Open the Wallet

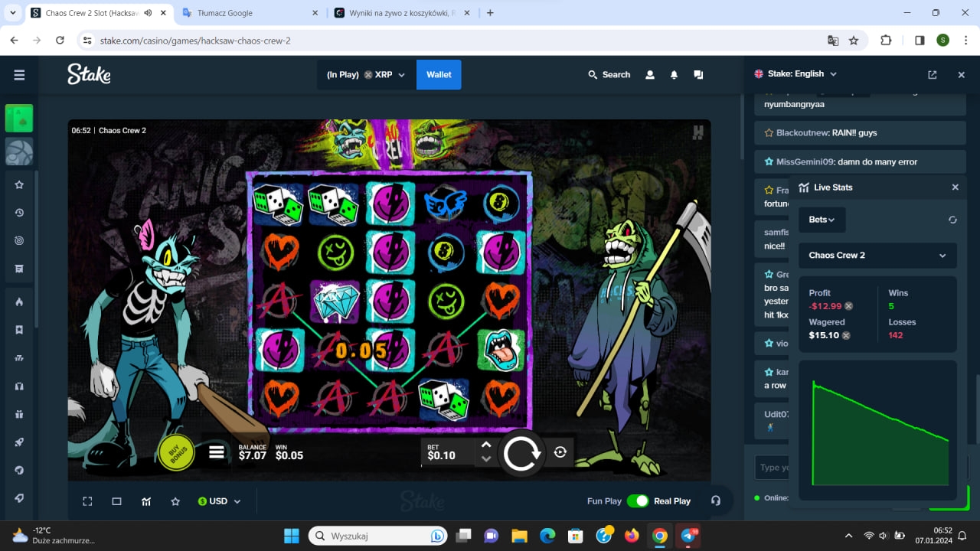(x=439, y=74)
